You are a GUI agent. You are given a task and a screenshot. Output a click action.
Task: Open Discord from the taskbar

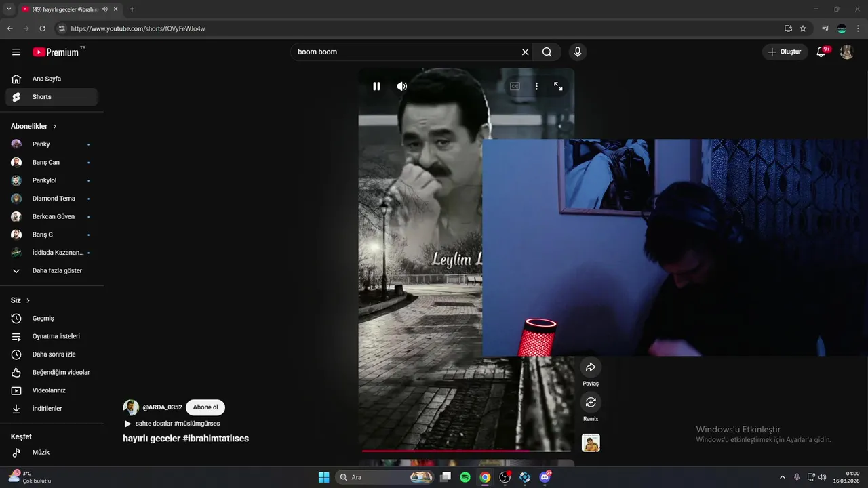point(545,477)
